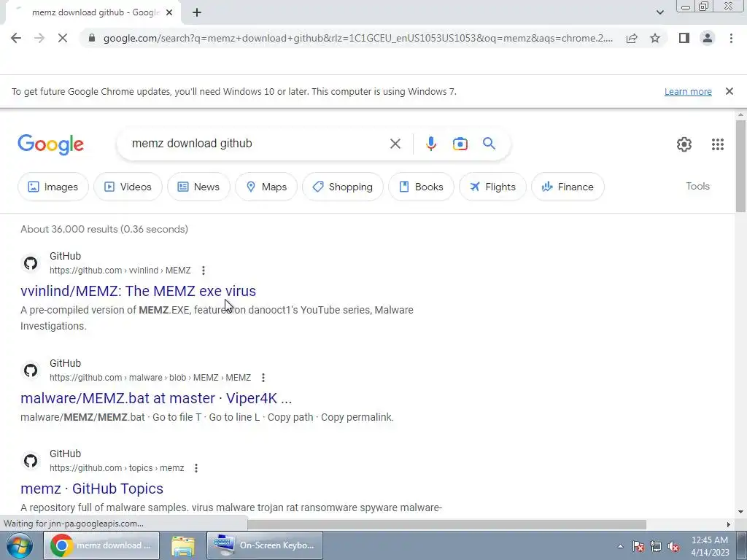The image size is (747, 560).
Task: Open the Windows Start menu
Action: [20, 545]
